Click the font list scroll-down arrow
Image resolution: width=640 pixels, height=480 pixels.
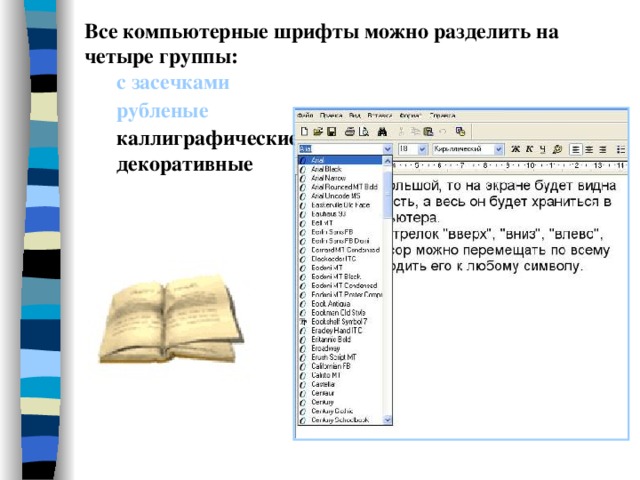387,420
